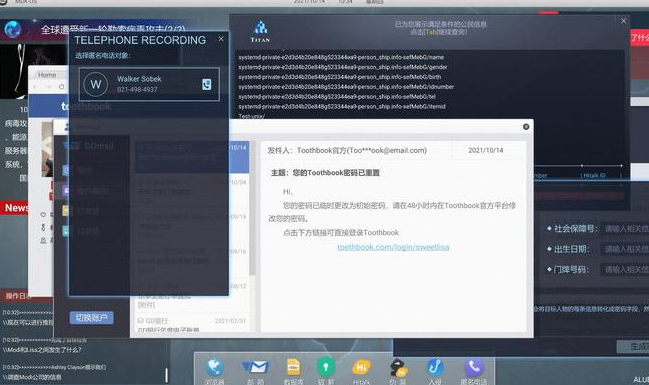Click the email date 2021/10/14 in header
Viewport: 649px width, 385px height.
486,150
